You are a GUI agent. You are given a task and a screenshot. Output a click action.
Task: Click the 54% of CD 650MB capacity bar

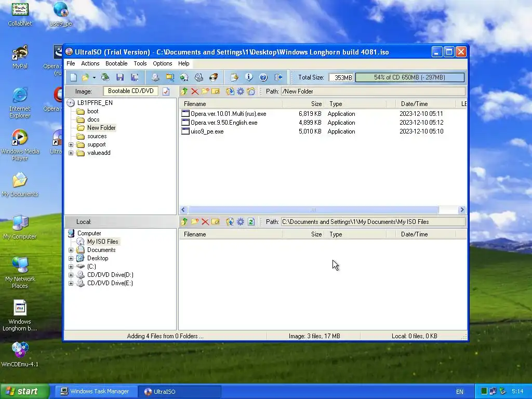409,77
